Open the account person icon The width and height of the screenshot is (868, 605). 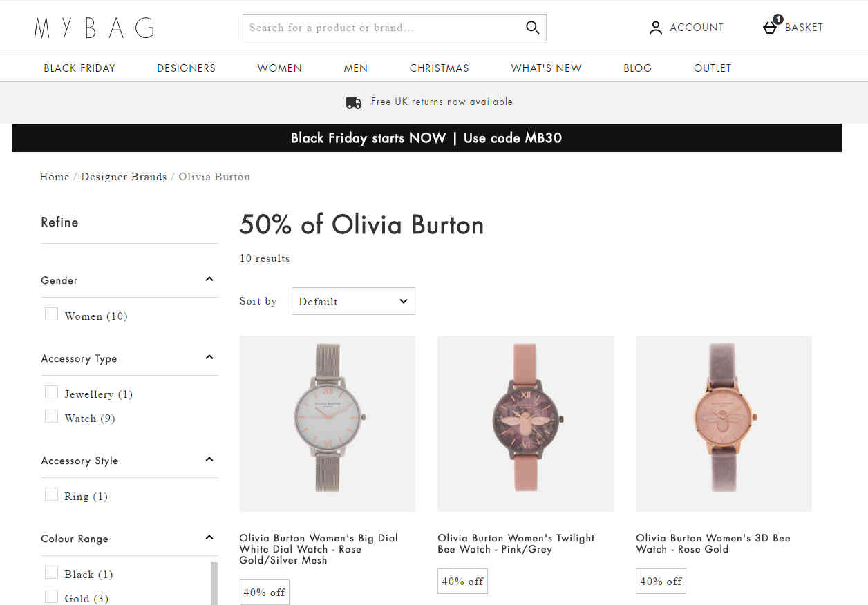[656, 28]
